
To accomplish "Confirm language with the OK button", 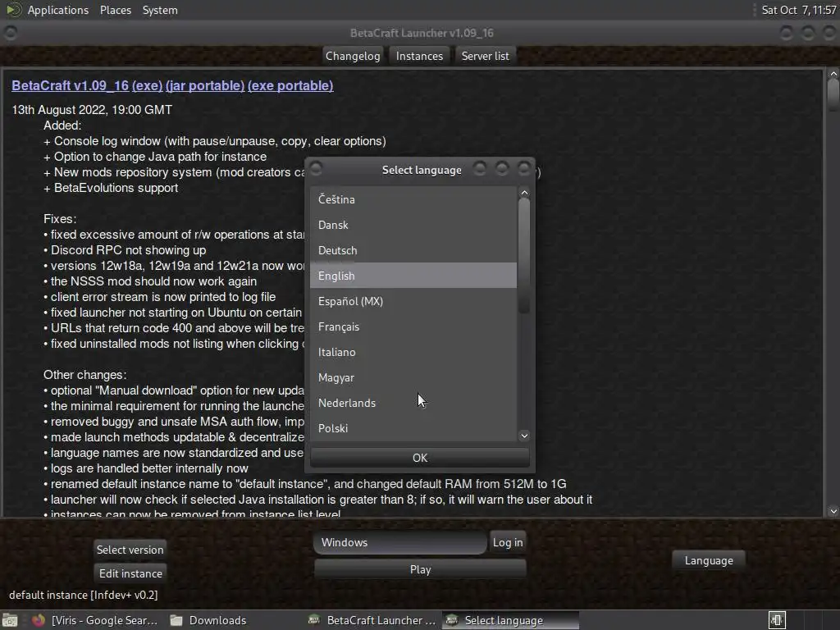I will coord(420,458).
